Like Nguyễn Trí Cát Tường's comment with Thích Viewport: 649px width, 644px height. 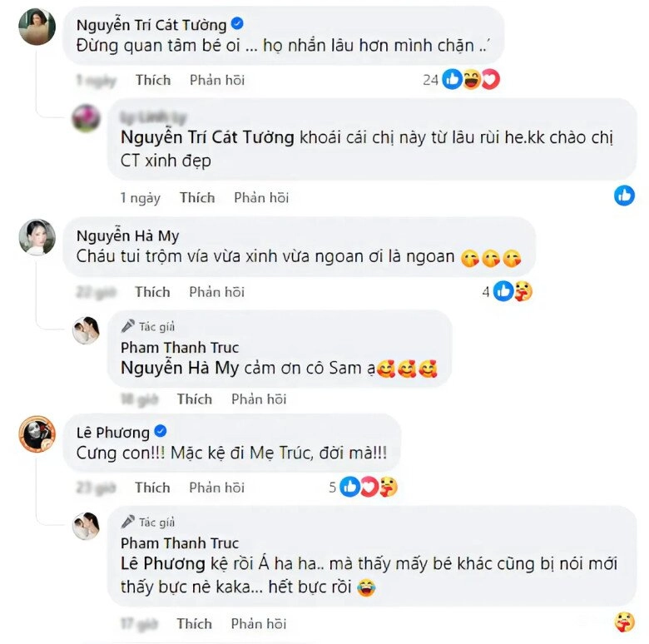tap(153, 80)
